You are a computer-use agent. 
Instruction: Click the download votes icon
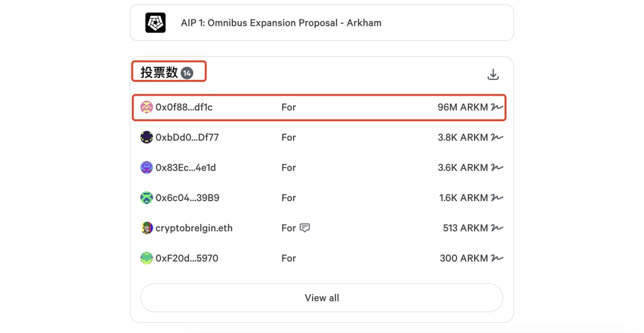point(493,74)
